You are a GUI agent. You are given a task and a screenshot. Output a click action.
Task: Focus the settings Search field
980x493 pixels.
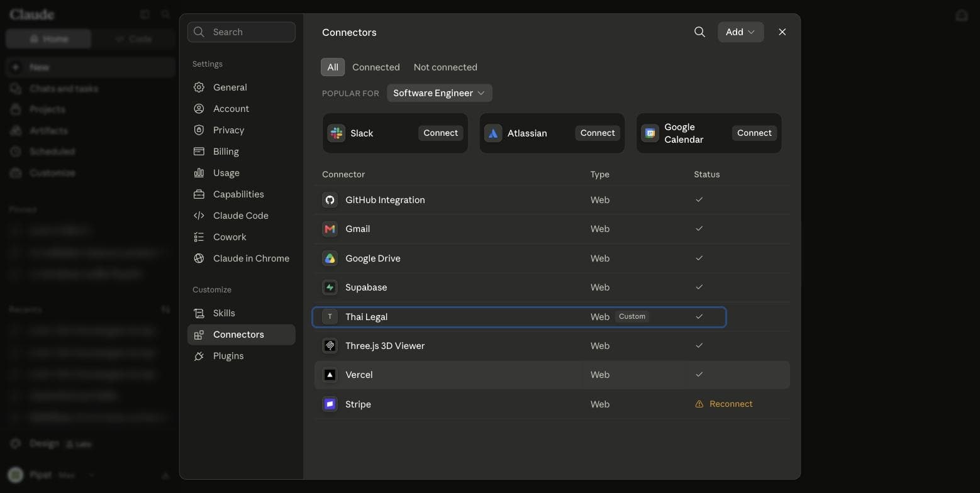(x=242, y=32)
